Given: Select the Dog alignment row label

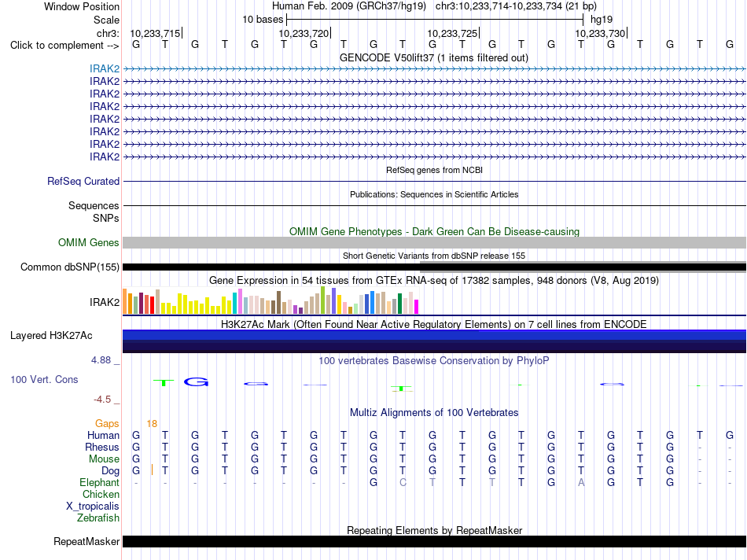Looking at the screenshot, I should (x=110, y=471).
